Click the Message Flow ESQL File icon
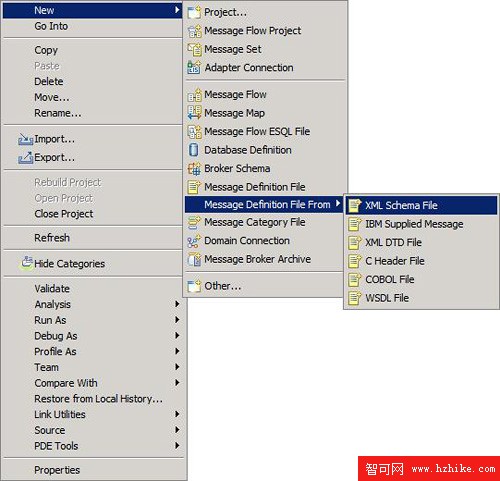This screenshot has height=481, width=500. [194, 132]
